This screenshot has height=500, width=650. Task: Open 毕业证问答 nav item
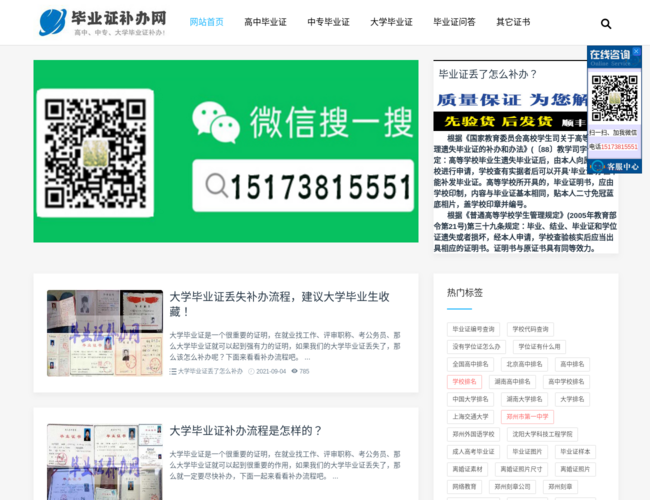pos(454,22)
